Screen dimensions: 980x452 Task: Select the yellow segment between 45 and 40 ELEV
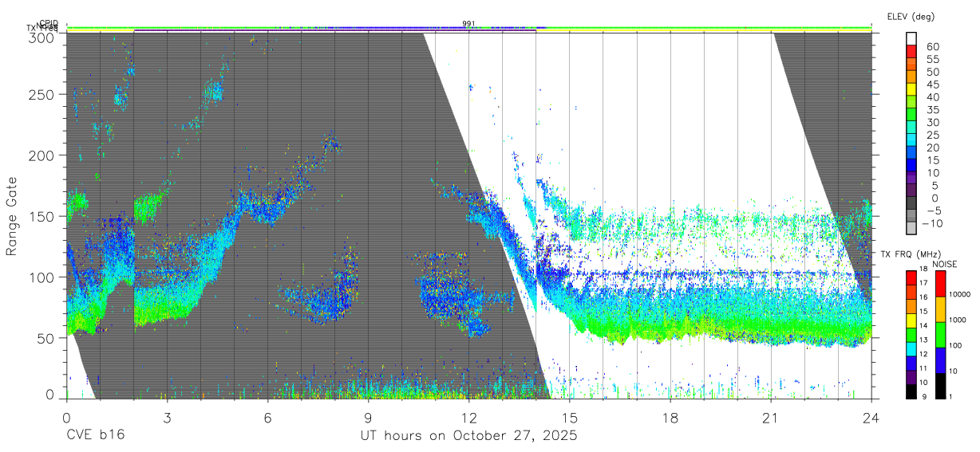click(x=912, y=90)
